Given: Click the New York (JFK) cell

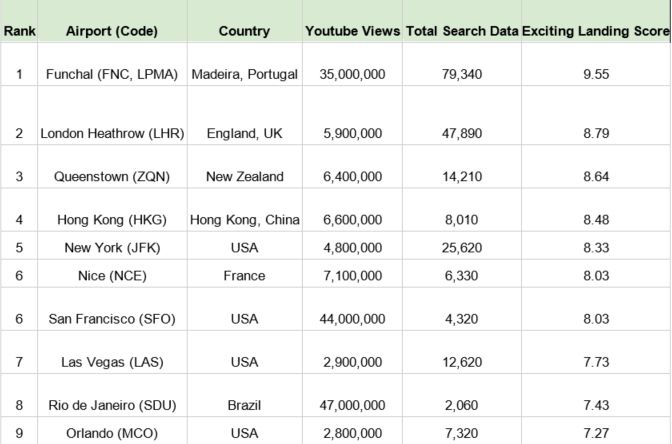Looking at the screenshot, I should point(110,248).
